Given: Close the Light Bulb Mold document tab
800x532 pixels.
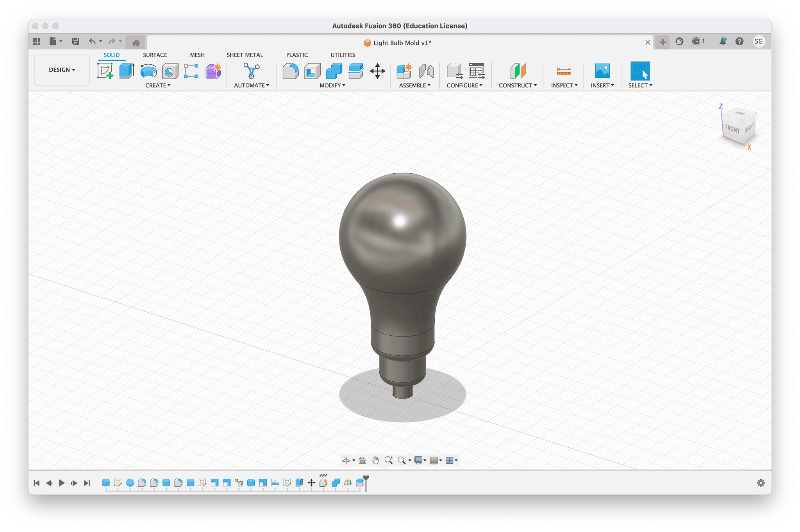Looking at the screenshot, I should [648, 43].
